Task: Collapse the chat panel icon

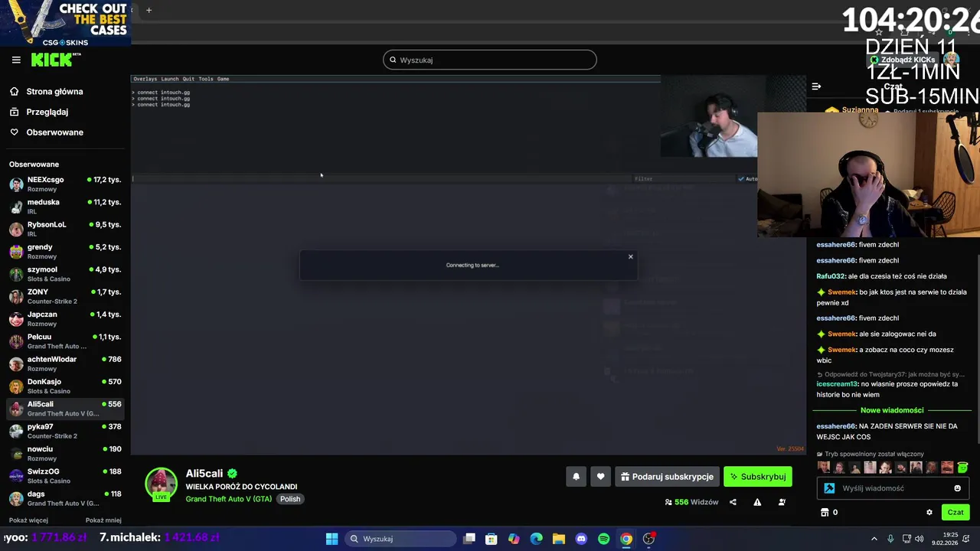Action: pyautogui.click(x=816, y=86)
